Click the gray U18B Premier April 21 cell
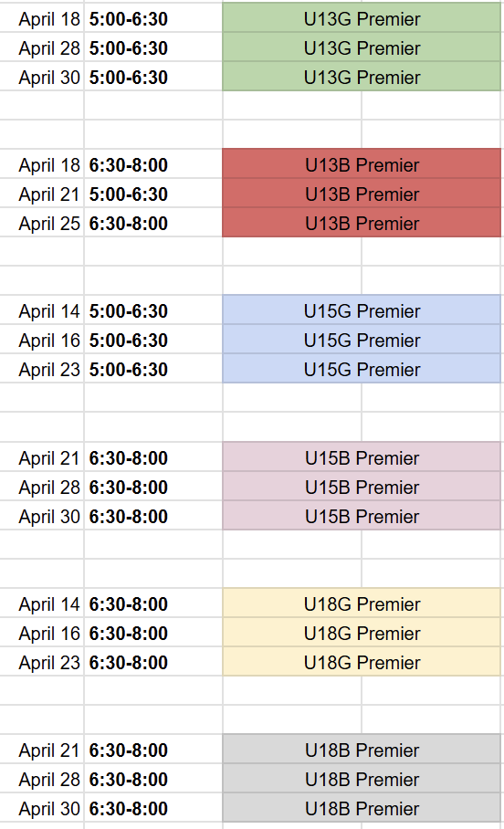 tap(362, 750)
